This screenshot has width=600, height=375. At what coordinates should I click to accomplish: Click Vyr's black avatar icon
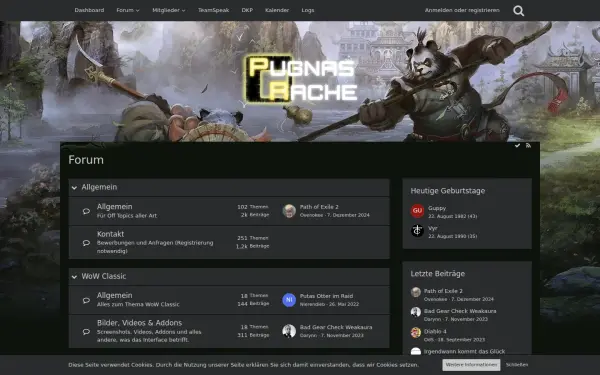417,230
